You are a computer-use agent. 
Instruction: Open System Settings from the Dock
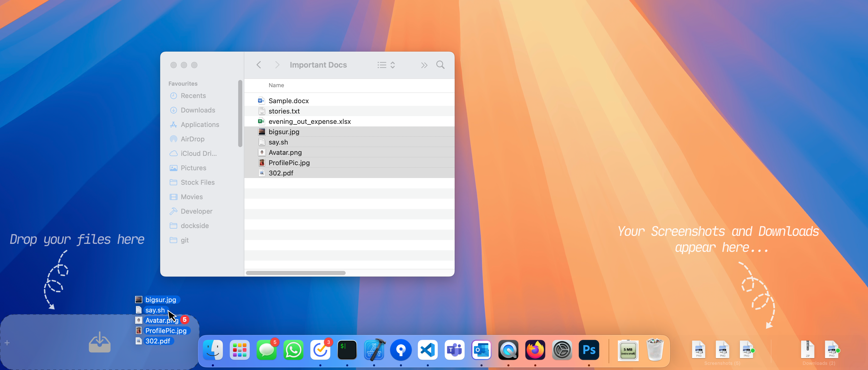point(562,350)
